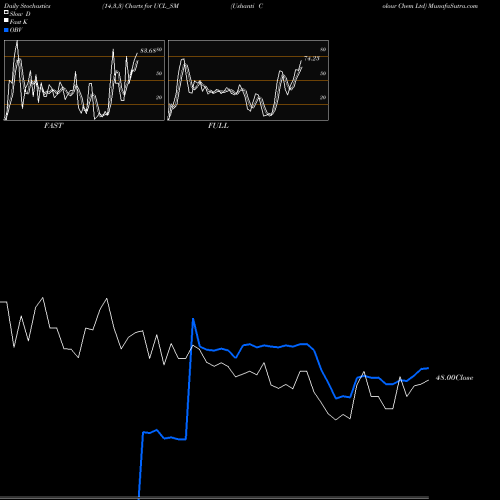500x500 pixels.
Task: Click the 'FULL' caption label
Action: click(218, 126)
